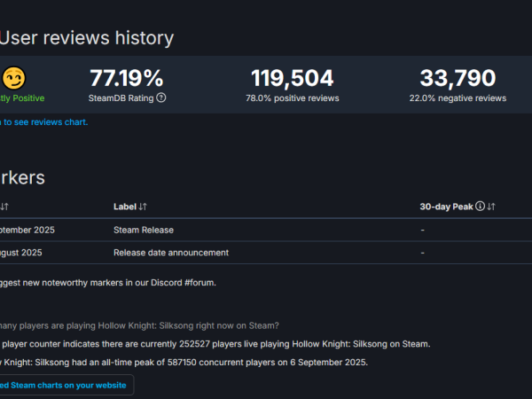Open the 'to see reviews chart' link
This screenshot has width=532, height=399.
(x=44, y=122)
